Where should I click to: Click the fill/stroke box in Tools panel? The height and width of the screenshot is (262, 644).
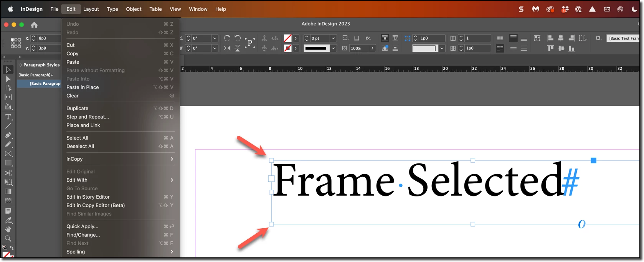[7, 255]
